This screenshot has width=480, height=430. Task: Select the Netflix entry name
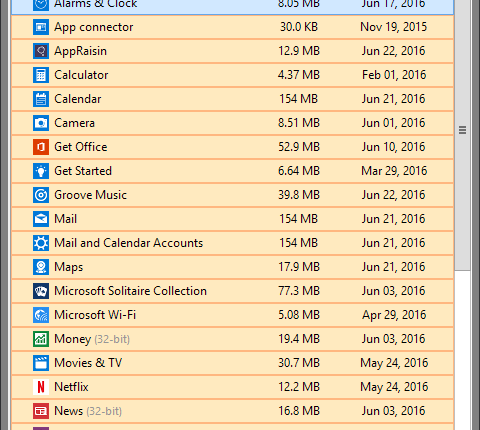(71, 387)
